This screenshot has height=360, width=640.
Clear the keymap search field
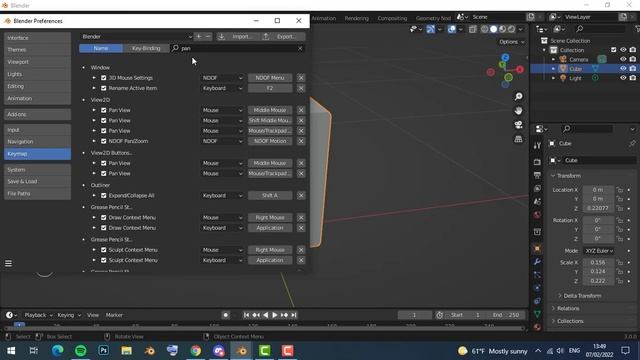(x=300, y=48)
